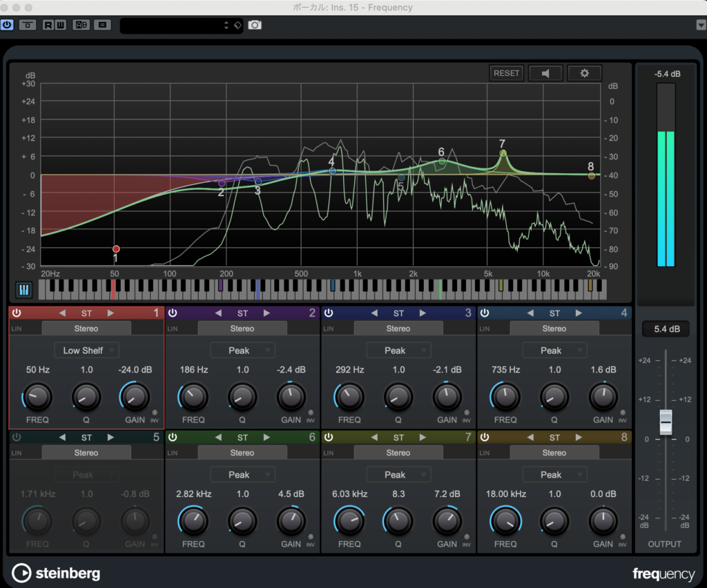Toggle the piano keyboard display icon

(x=23, y=290)
